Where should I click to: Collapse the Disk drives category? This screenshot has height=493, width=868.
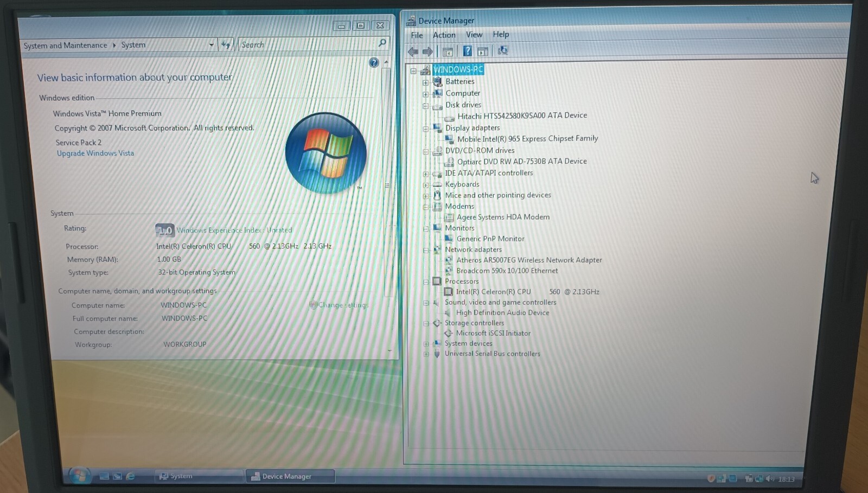[426, 106]
